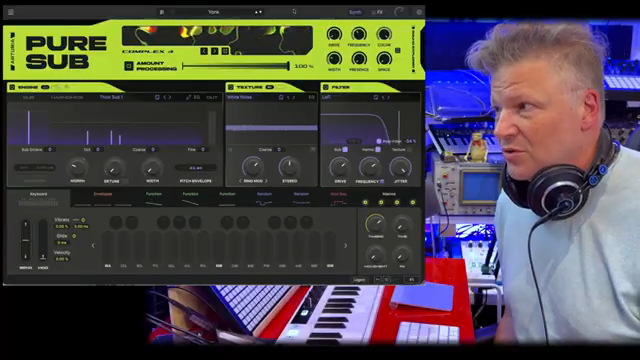The height and width of the screenshot is (360, 640).
Task: Adjust the Filter Frequency knob
Action: (x=369, y=167)
